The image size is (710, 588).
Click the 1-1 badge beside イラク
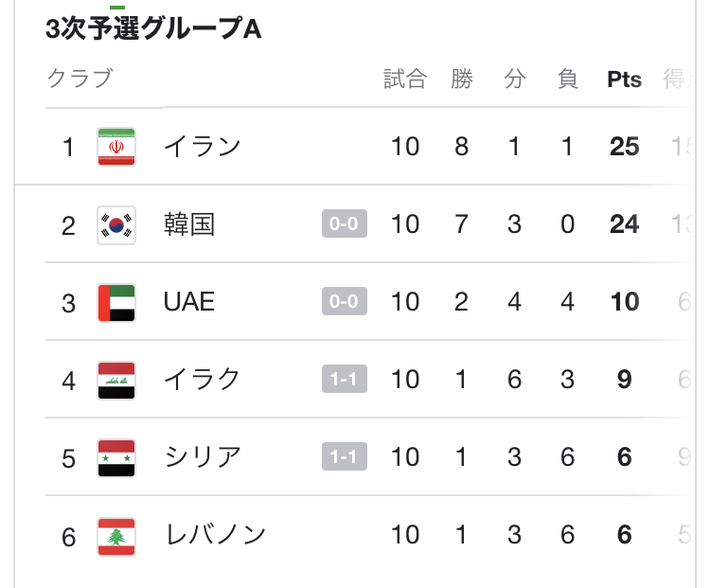344,380
